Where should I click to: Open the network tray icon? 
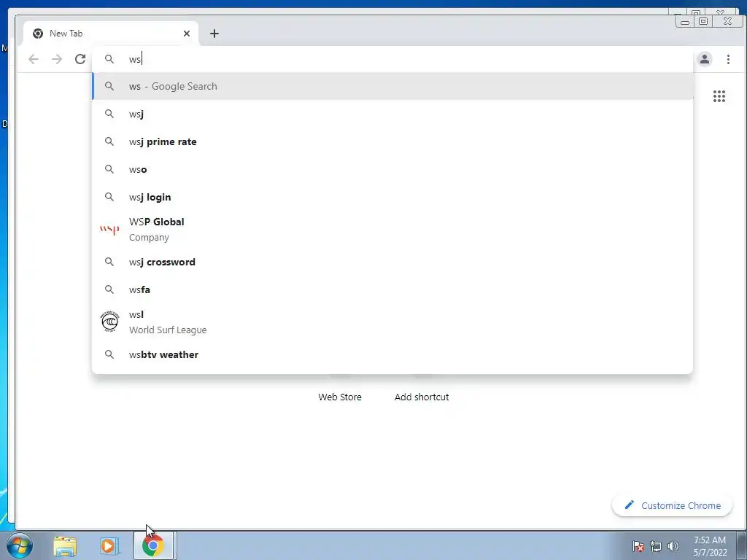point(656,546)
